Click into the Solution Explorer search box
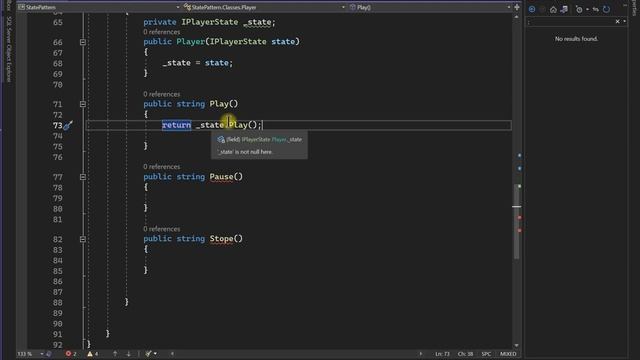The image size is (640, 360). click(570, 22)
